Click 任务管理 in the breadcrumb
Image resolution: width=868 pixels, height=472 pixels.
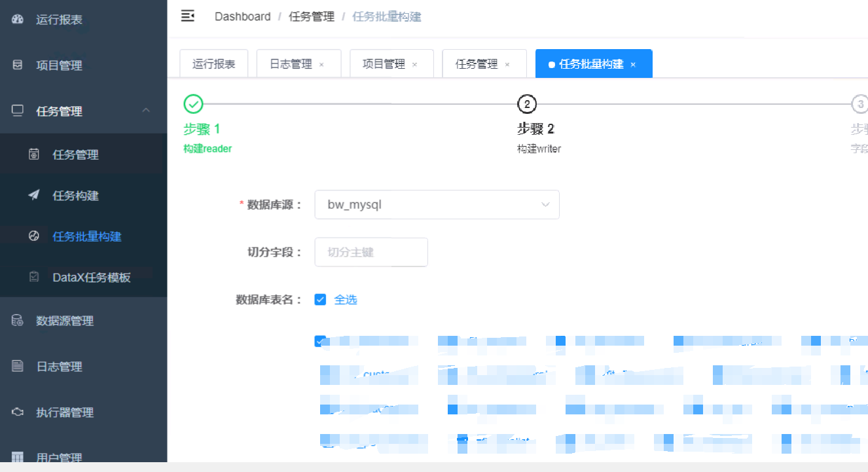tap(312, 17)
